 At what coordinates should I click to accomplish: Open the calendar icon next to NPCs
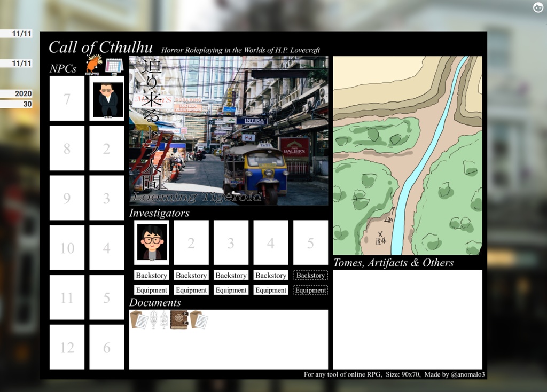[114, 67]
